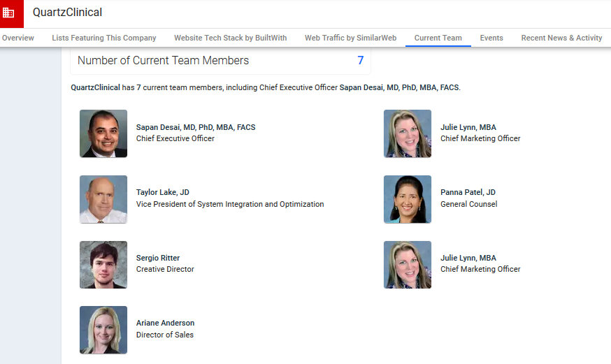Click the Taylor Lake, JD name link
Screen dimensions: 611x364
click(162, 192)
